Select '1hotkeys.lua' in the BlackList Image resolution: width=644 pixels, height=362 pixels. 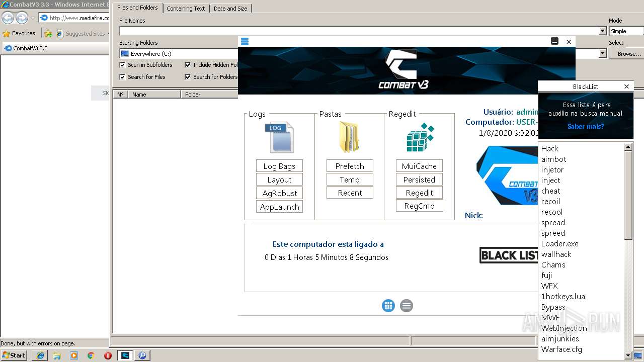coord(563,297)
